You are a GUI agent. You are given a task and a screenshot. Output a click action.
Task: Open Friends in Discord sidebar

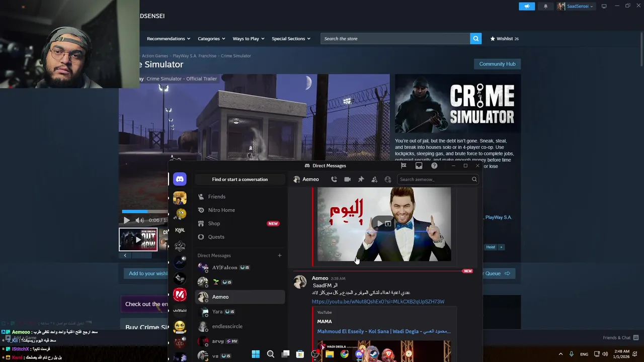pos(239,197)
